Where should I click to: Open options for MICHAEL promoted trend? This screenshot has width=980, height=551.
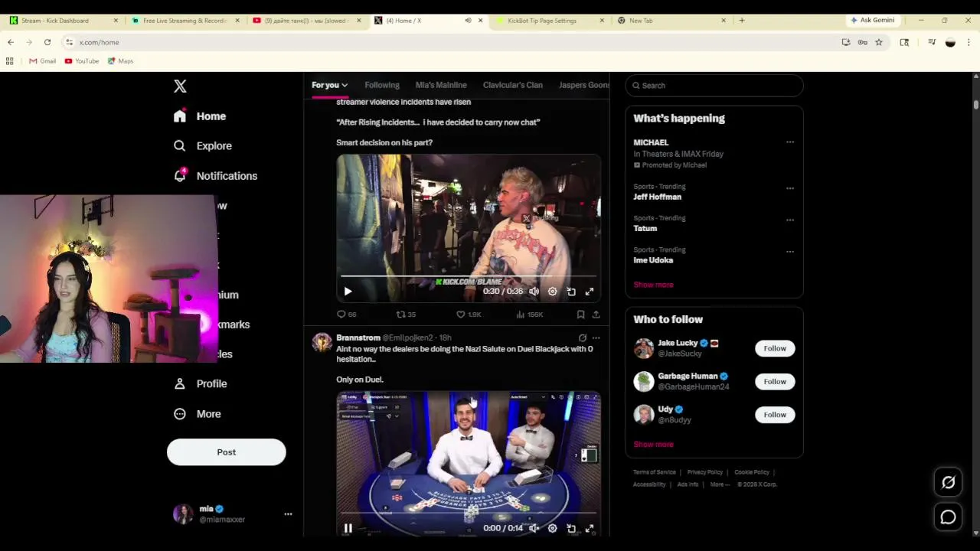coord(790,142)
